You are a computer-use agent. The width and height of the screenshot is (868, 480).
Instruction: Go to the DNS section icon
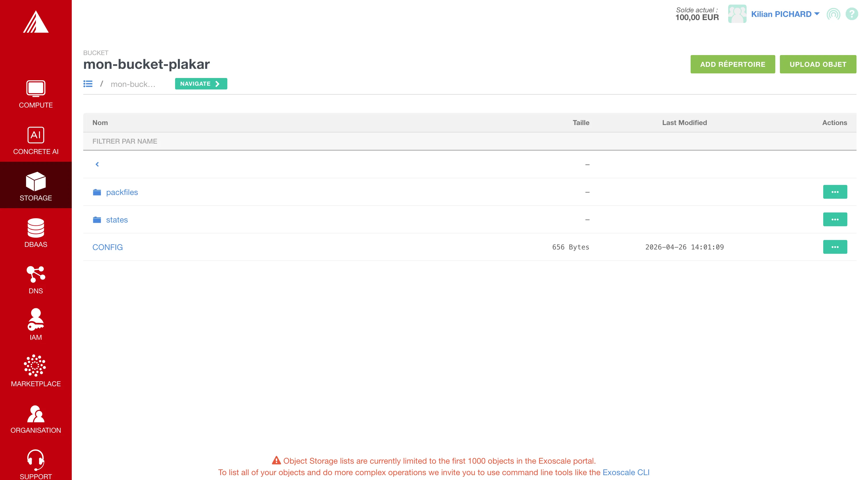point(36,274)
